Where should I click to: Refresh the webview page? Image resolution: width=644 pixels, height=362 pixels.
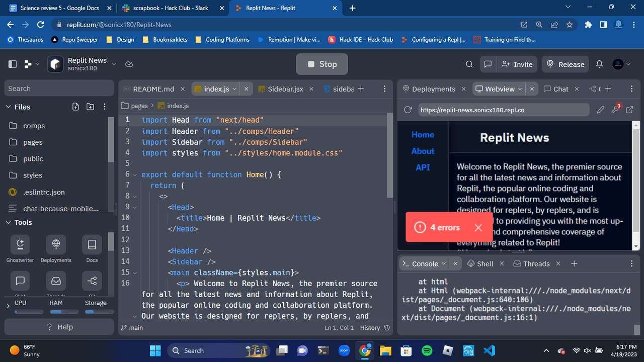point(408,110)
